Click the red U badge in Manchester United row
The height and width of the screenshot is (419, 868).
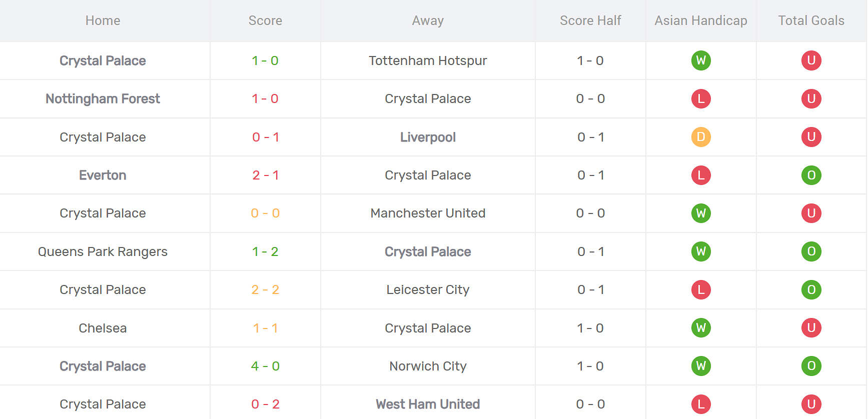(x=811, y=213)
